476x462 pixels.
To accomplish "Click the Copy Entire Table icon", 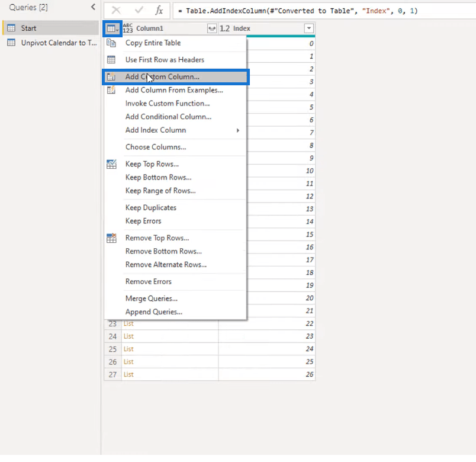I will 111,43.
